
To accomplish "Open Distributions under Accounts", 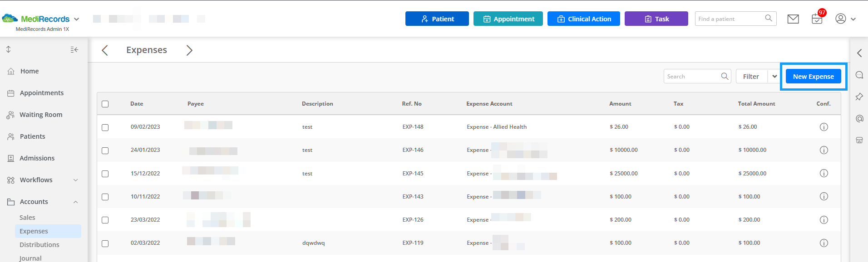I will 39,245.
